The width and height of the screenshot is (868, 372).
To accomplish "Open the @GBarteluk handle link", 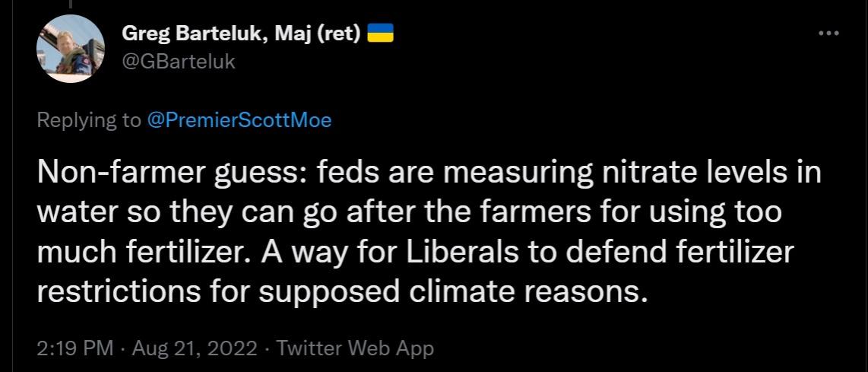I will (179, 62).
